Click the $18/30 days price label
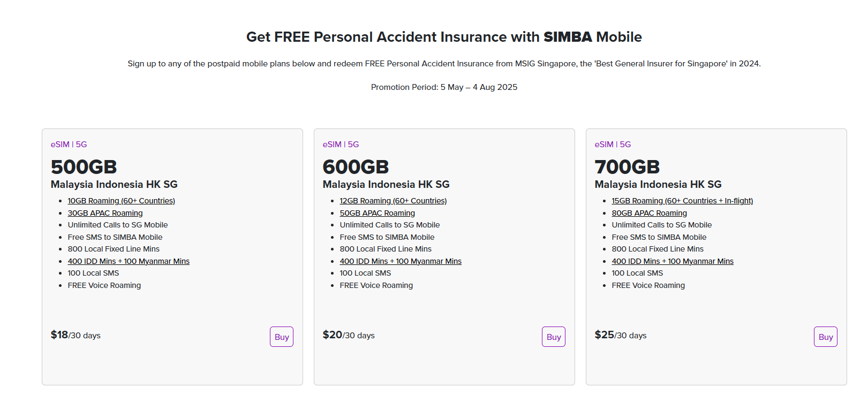 [x=76, y=335]
